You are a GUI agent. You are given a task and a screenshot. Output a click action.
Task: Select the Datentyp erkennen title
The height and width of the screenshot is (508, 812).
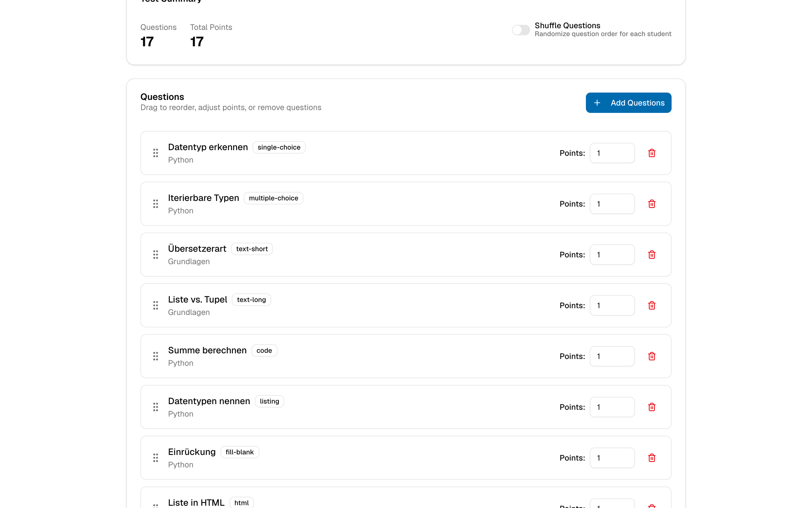tap(208, 147)
